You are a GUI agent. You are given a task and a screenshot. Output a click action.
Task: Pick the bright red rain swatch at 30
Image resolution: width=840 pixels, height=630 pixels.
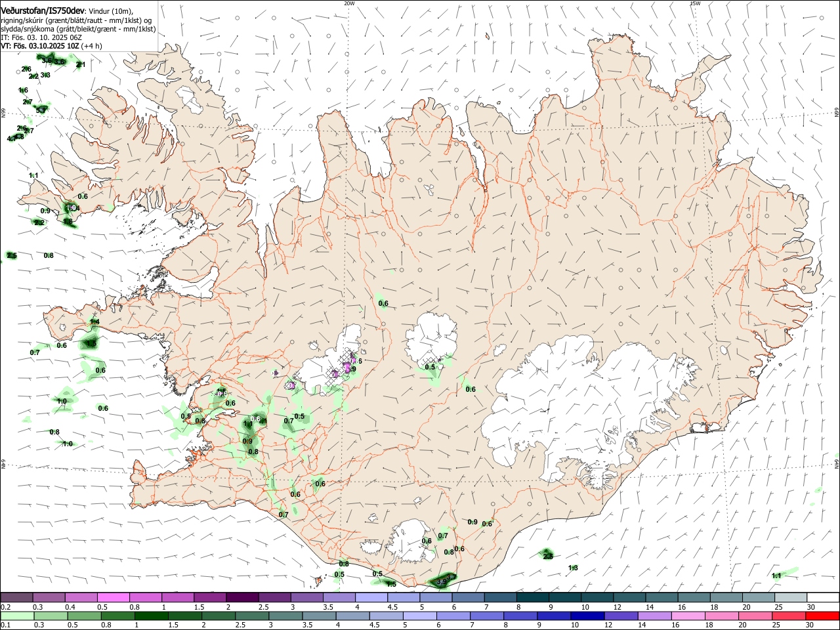[x=822, y=616]
